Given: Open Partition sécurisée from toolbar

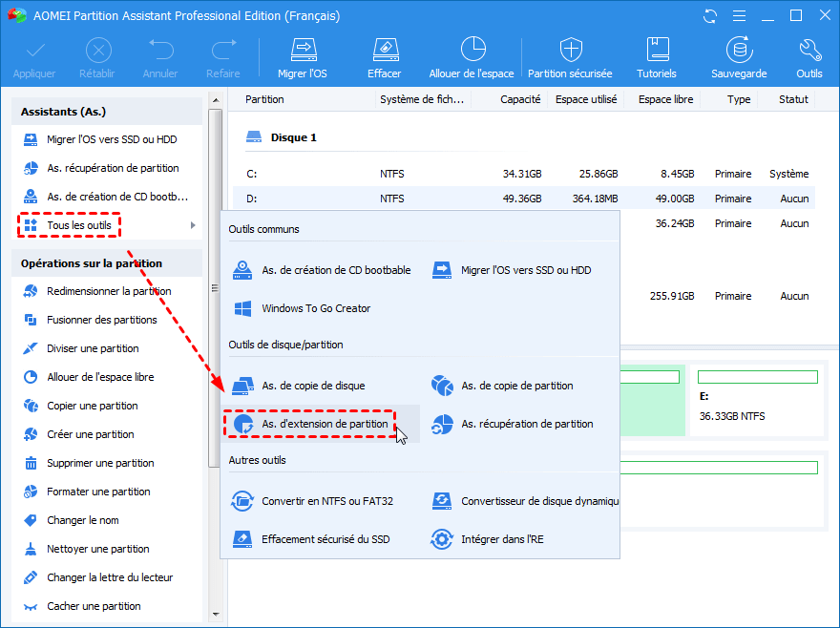Looking at the screenshot, I should 570,58.
